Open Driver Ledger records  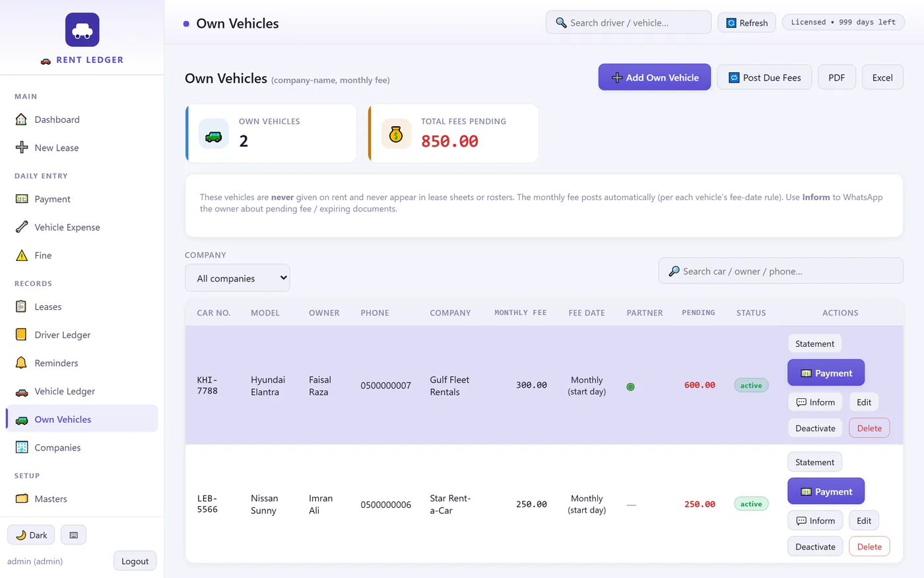point(82,334)
